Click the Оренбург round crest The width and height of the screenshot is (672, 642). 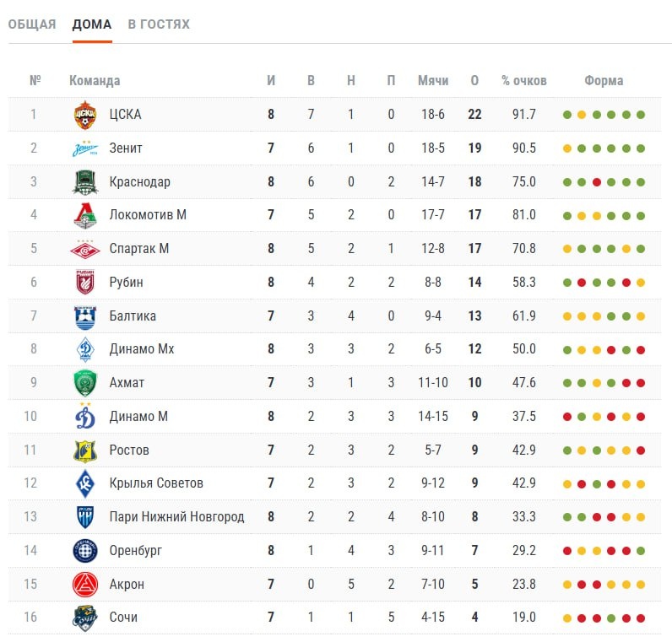[85, 551]
